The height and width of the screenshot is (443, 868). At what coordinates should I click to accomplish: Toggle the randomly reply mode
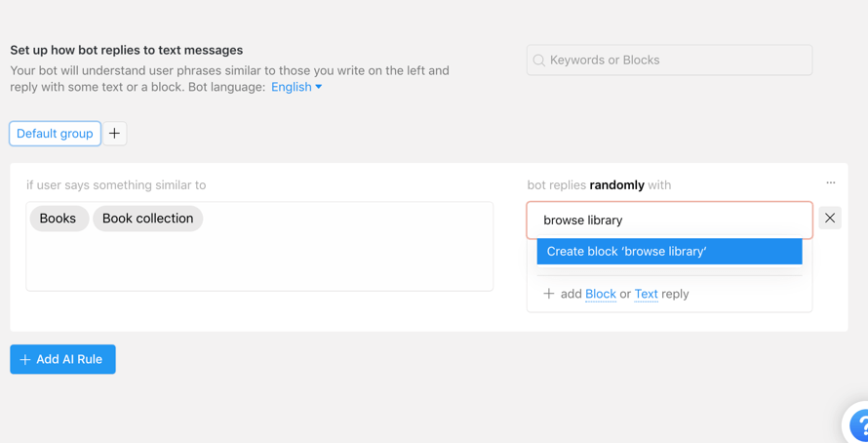point(616,184)
